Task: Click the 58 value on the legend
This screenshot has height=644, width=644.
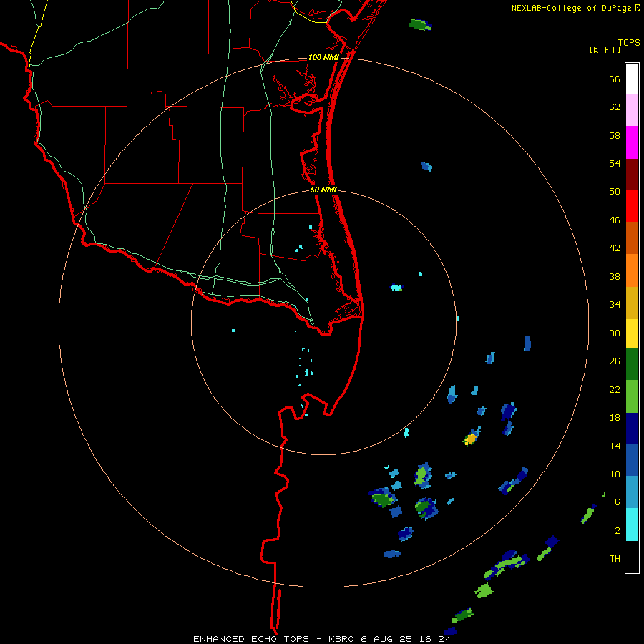Action: pyautogui.click(x=615, y=135)
